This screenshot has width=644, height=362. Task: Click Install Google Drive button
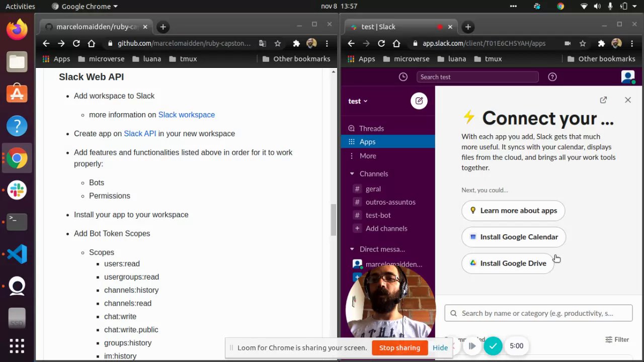pos(508,263)
